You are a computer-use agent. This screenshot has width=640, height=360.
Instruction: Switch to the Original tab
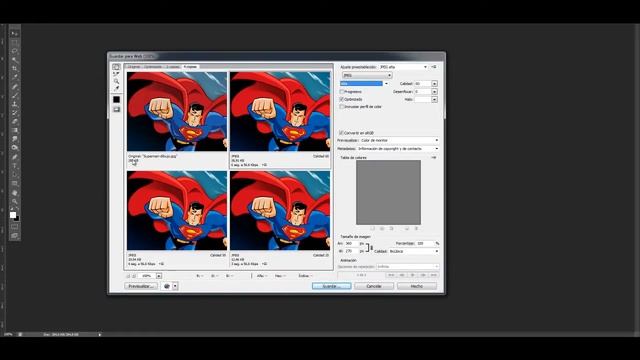(134, 67)
